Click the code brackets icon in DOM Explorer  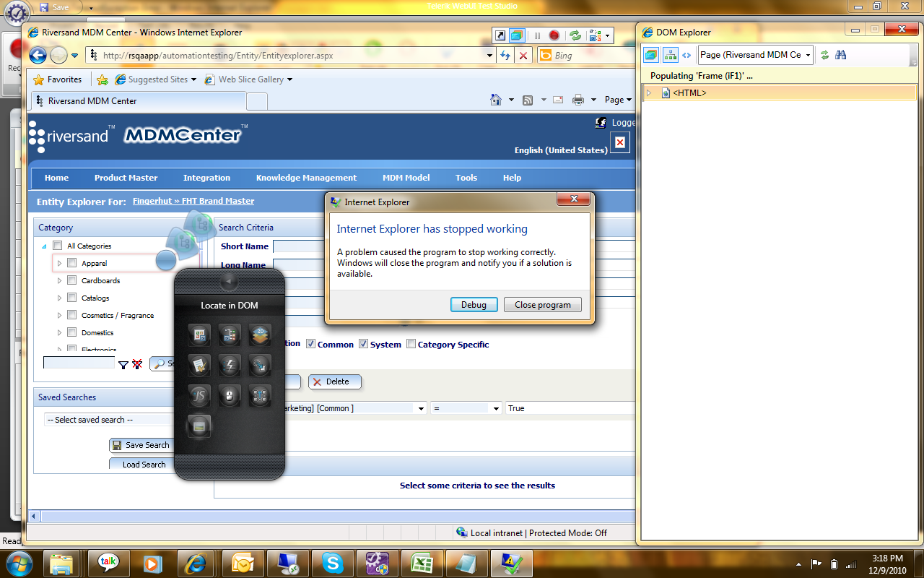click(x=687, y=55)
